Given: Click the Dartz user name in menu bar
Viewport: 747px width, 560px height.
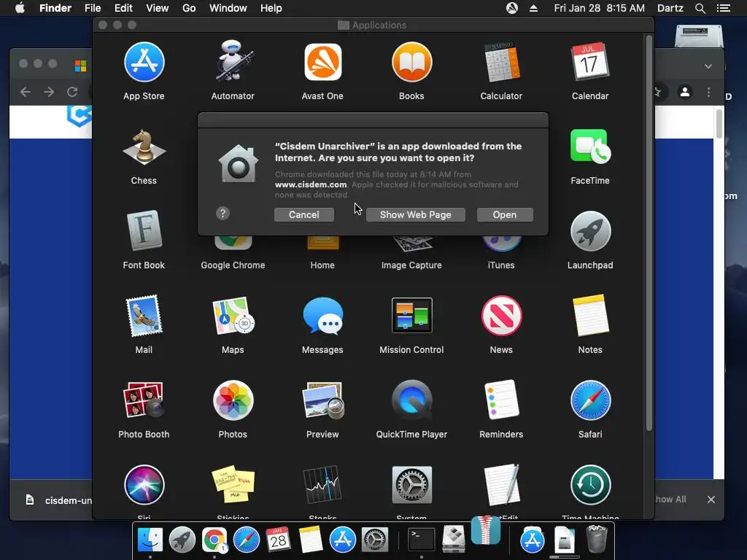Looking at the screenshot, I should click(670, 8).
